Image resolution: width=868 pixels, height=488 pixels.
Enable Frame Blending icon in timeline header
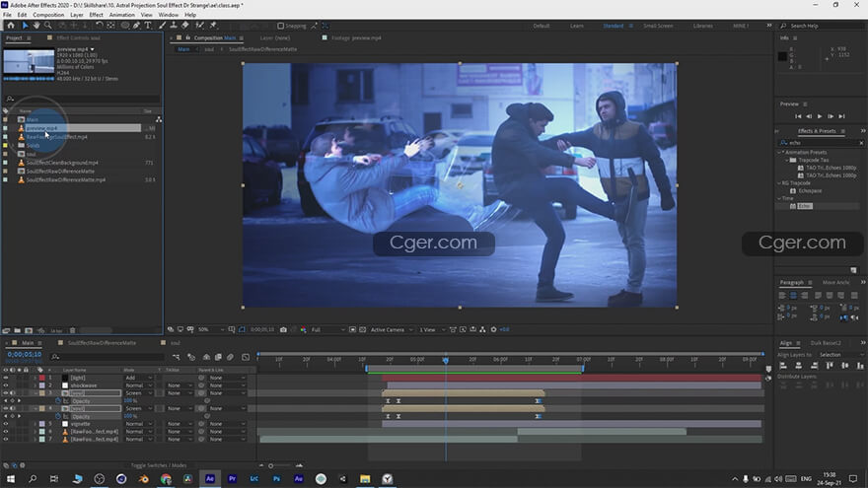tap(218, 358)
